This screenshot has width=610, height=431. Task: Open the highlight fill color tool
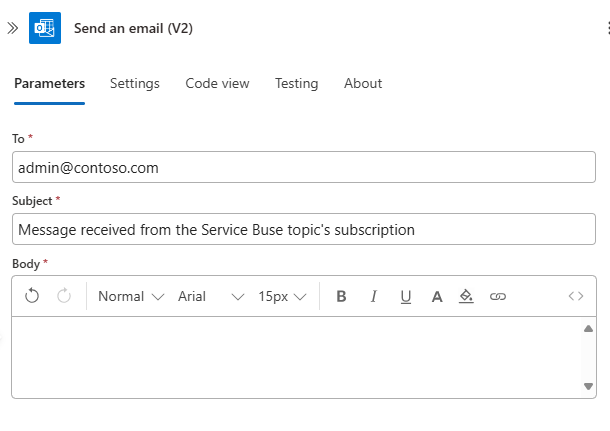[466, 296]
